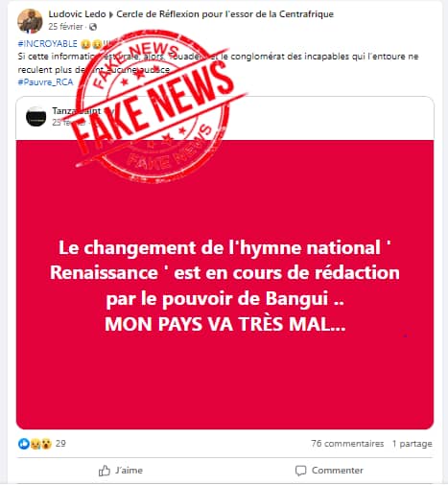
Task: Open the 25 février post timestamp
Action: click(65, 27)
